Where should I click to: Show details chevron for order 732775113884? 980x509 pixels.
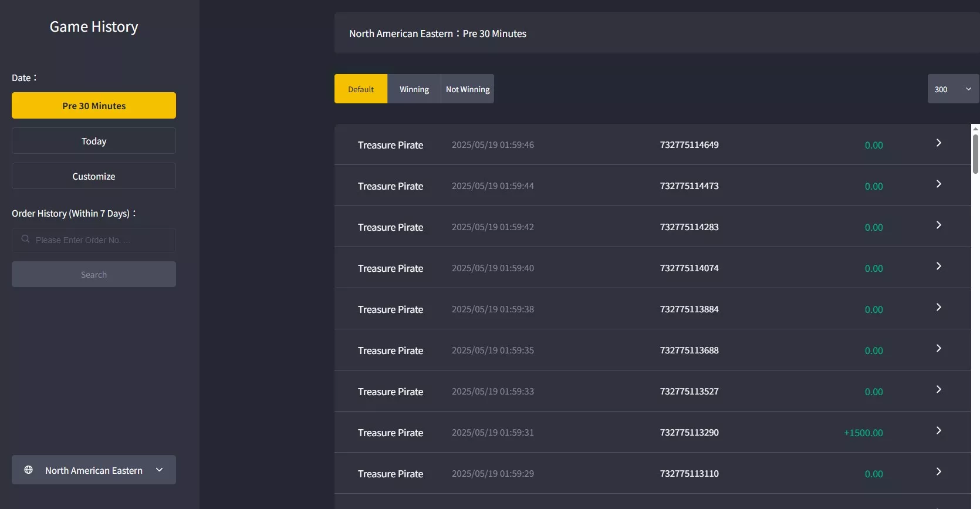[x=938, y=307]
